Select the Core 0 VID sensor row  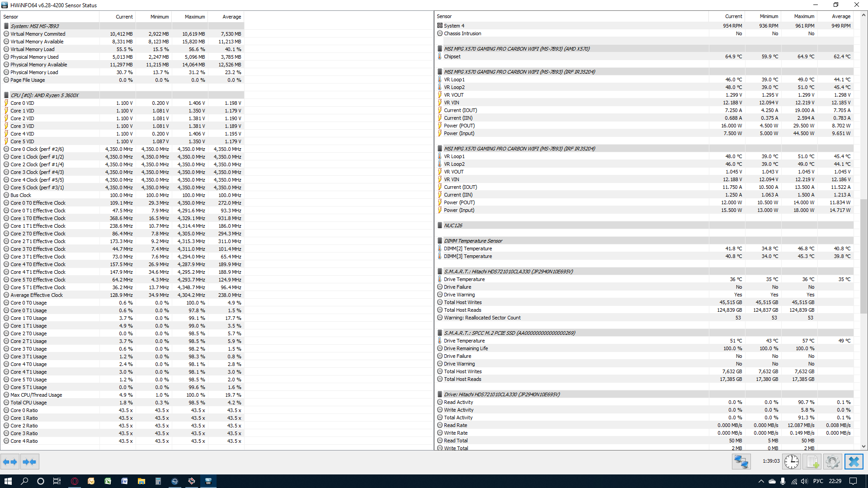pyautogui.click(x=22, y=103)
